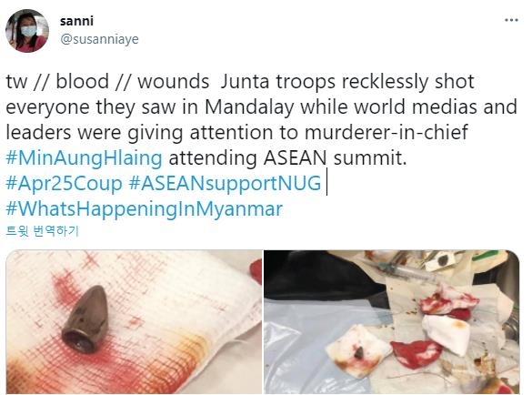Click the word 'Mandalay' in the tweet
This screenshot has width=532, height=395.
(249, 107)
